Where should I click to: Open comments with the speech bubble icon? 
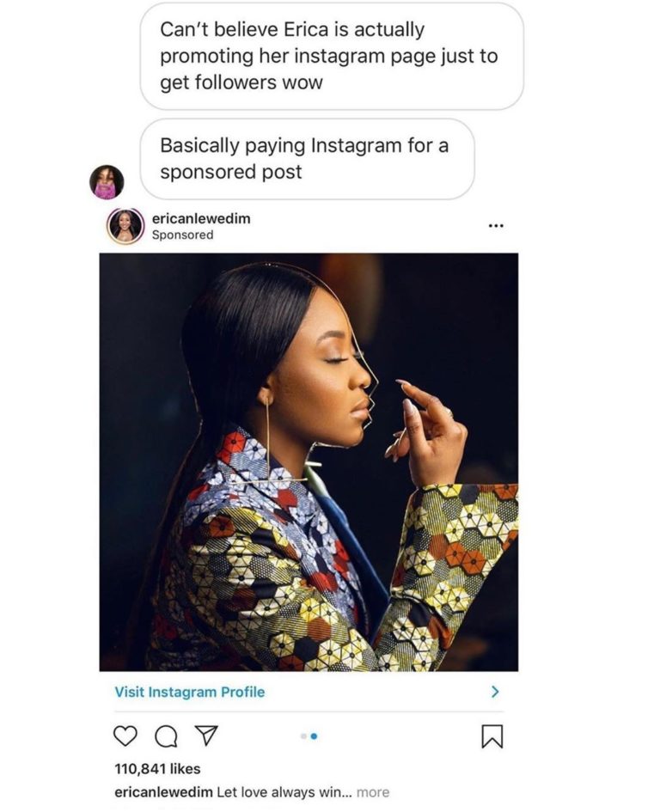pyautogui.click(x=166, y=736)
